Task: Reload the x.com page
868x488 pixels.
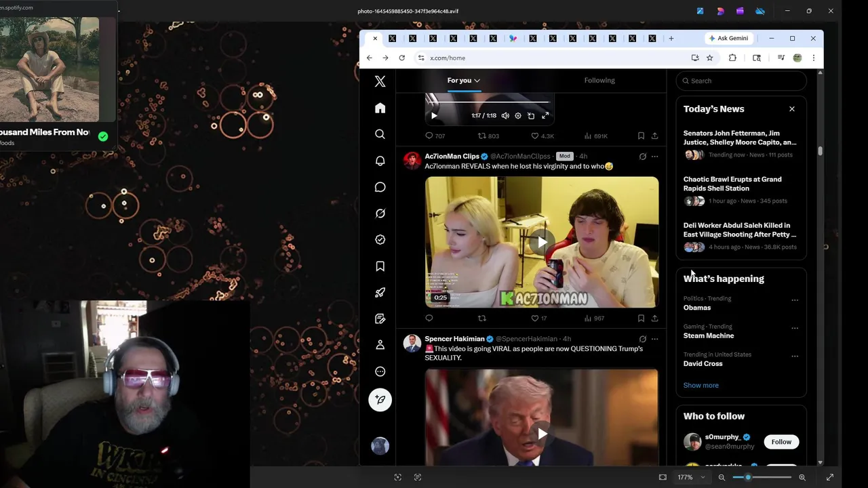Action: (401, 58)
